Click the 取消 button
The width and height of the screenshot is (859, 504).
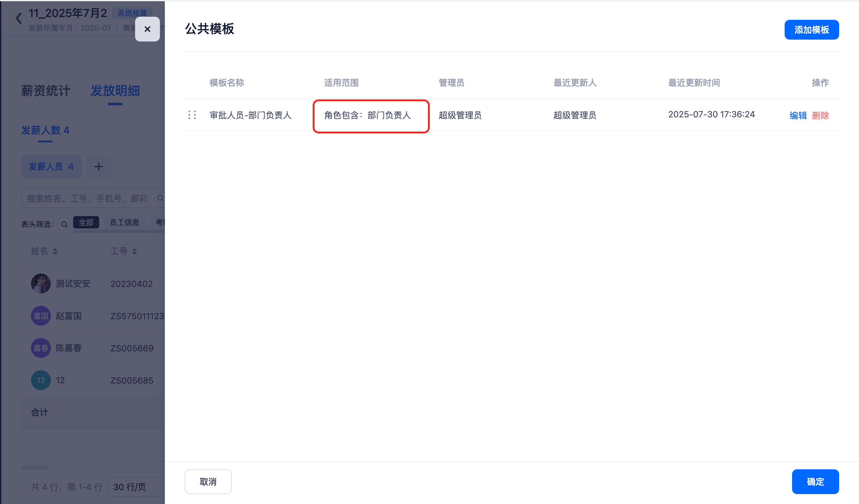point(208,481)
